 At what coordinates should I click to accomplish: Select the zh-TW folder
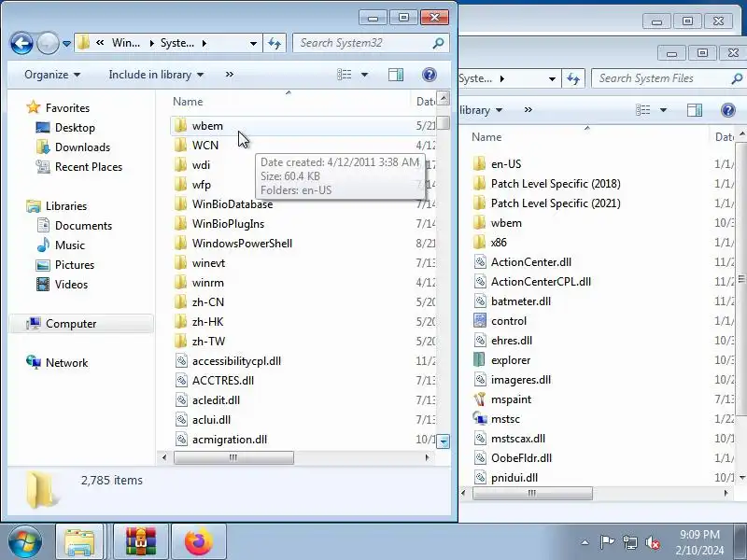pyautogui.click(x=208, y=341)
